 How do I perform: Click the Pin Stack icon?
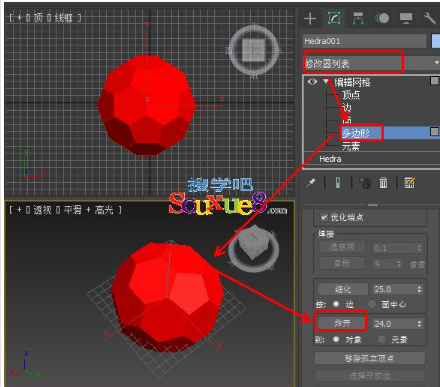tap(311, 183)
